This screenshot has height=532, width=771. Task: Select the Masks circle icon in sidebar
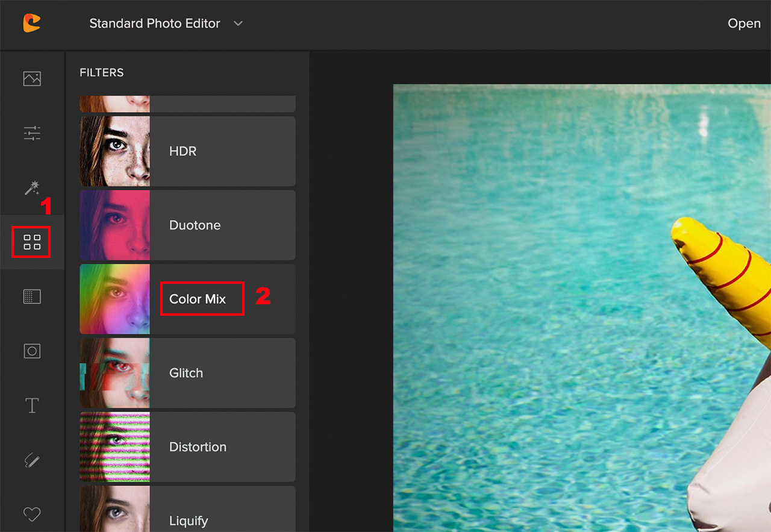coord(31,351)
